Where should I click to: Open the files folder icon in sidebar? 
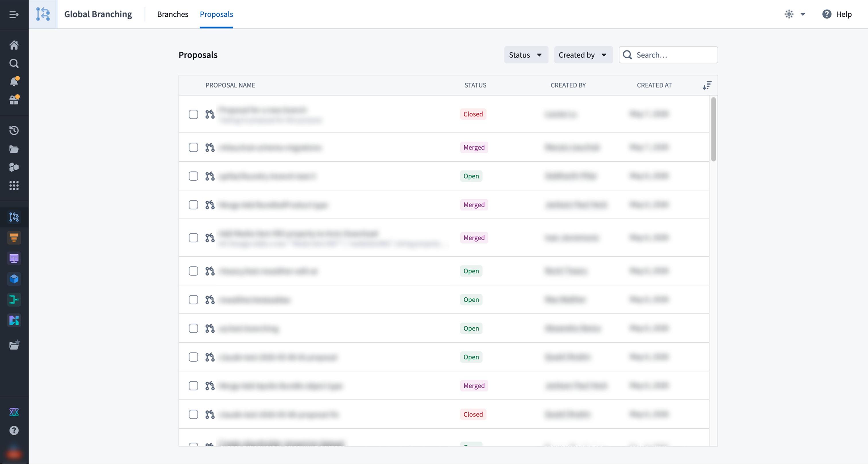(14, 149)
